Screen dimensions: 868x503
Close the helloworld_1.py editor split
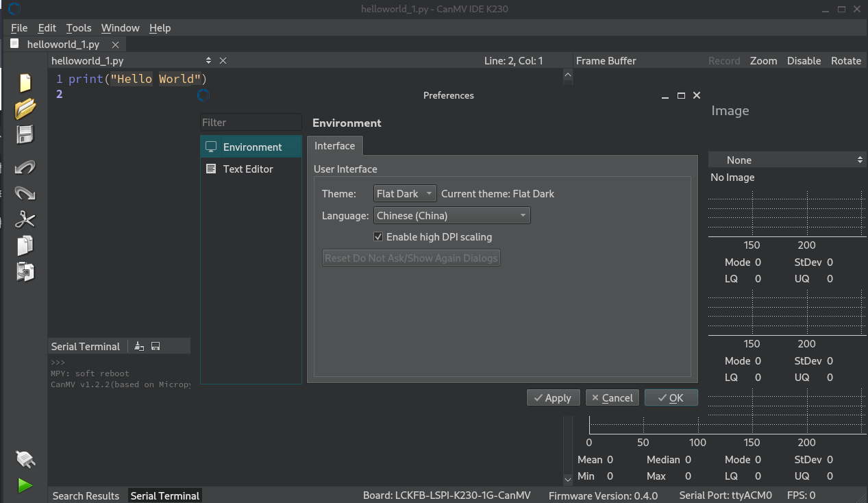pyautogui.click(x=223, y=61)
